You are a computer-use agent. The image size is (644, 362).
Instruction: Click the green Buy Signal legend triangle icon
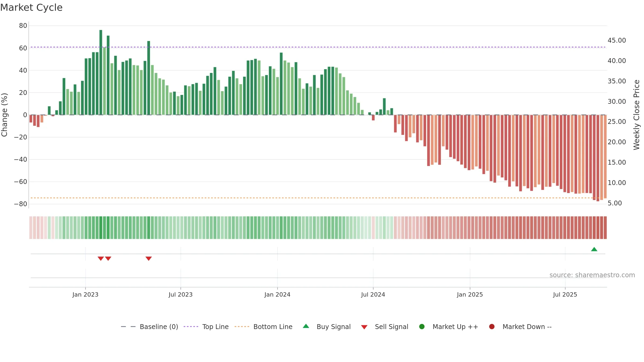point(306,326)
